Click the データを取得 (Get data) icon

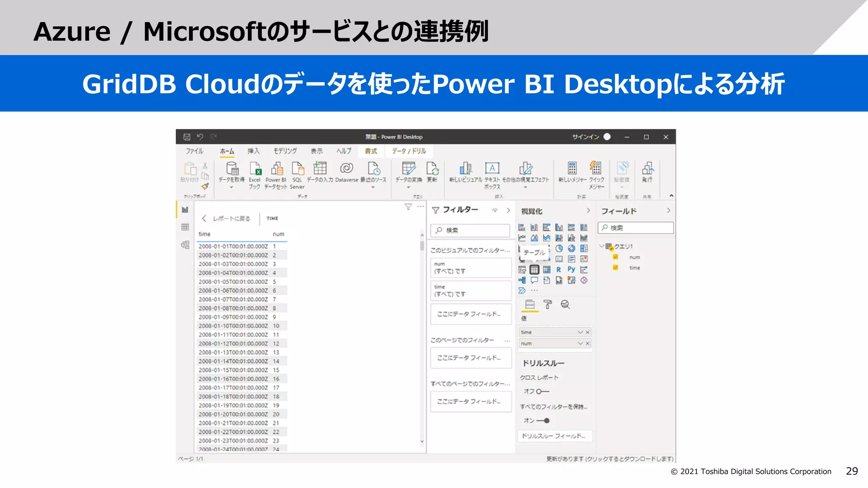pos(232,169)
